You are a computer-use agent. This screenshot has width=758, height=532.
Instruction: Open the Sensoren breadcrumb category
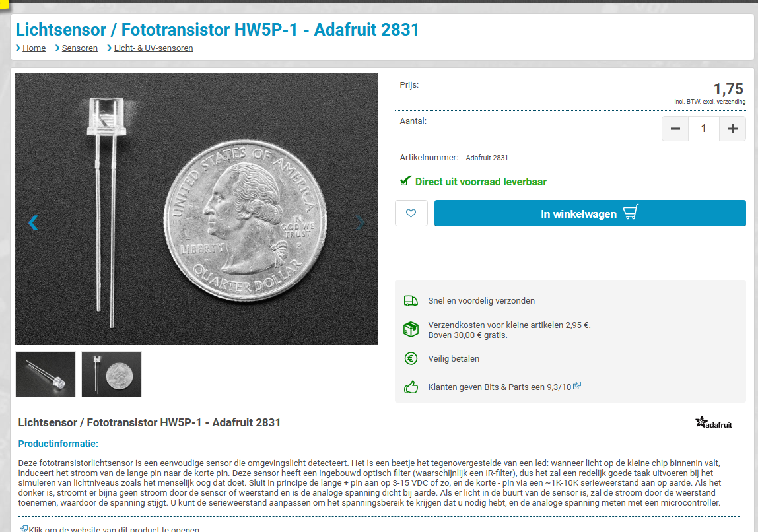(79, 48)
